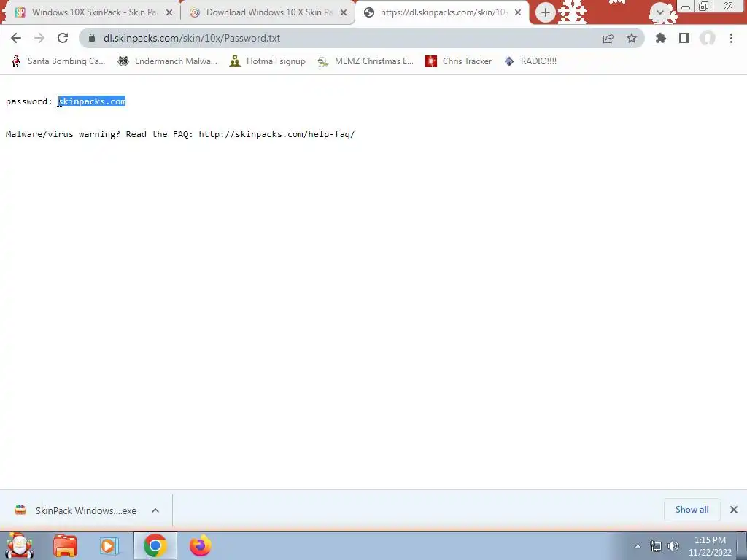The height and width of the screenshot is (560, 747).
Task: Launch Firefox from the taskbar
Action: (200, 545)
